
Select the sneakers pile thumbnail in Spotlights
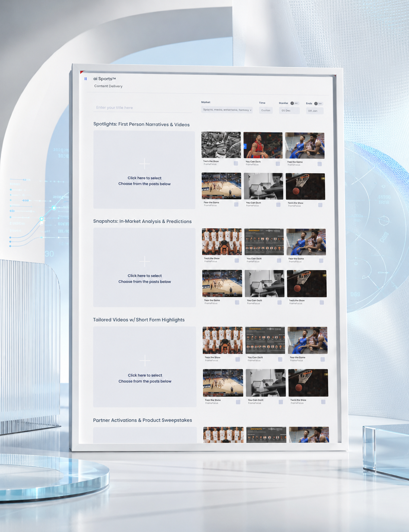pos(221,145)
